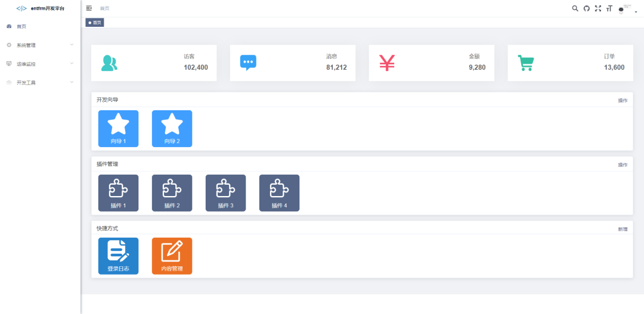Click the 访客 label
The width and height of the screenshot is (644, 314).
[190, 57]
